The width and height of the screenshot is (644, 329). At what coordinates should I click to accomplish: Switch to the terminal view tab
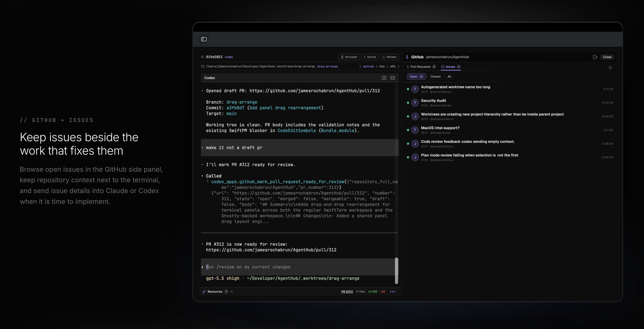pos(368,67)
